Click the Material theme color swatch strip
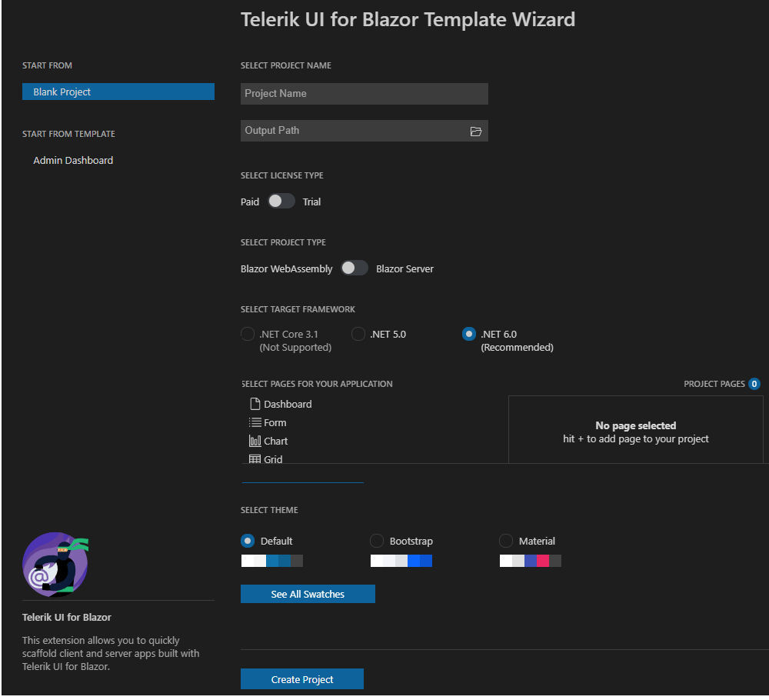Image resolution: width=769 pixels, height=700 pixels. 530,561
